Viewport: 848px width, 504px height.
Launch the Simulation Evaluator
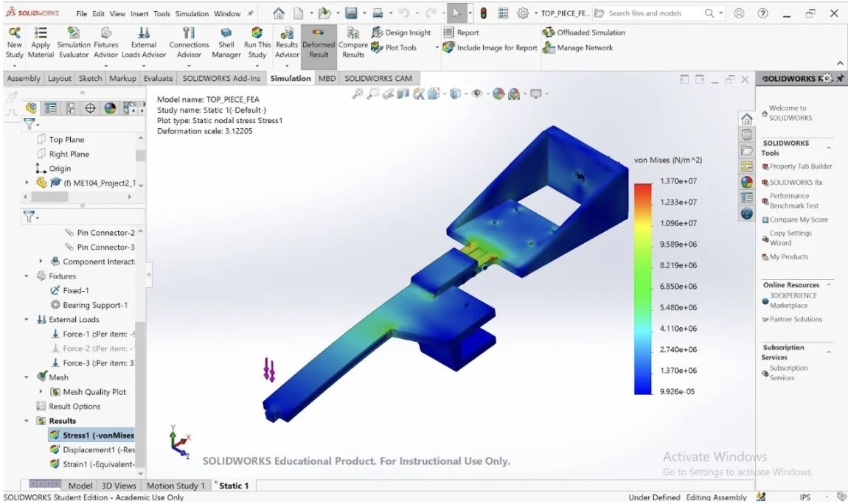coord(74,43)
